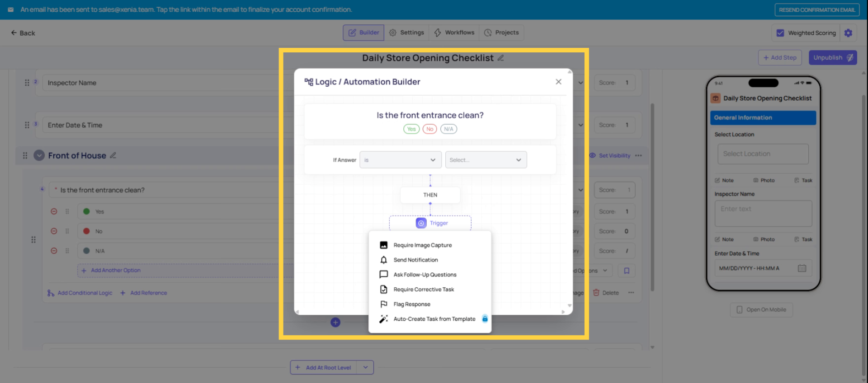Open the Projects tab

(x=501, y=33)
